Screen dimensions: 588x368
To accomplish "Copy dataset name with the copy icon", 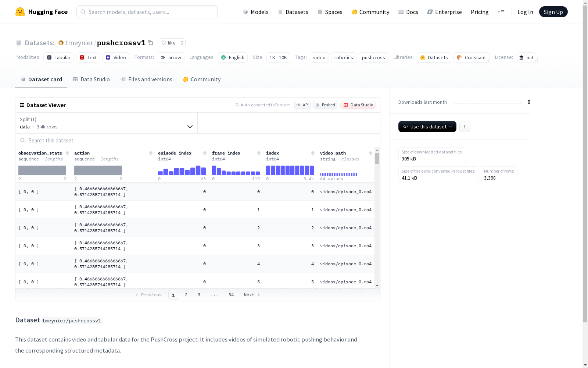I will (150, 43).
